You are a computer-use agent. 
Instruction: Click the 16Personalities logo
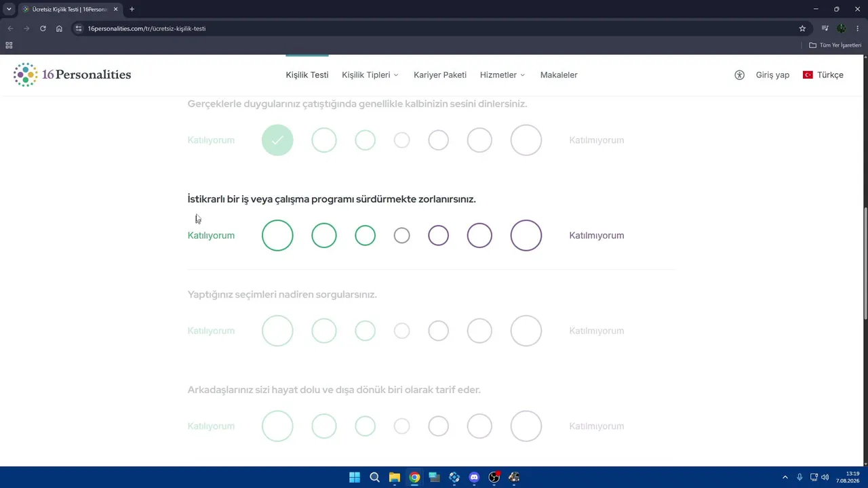pyautogui.click(x=73, y=75)
